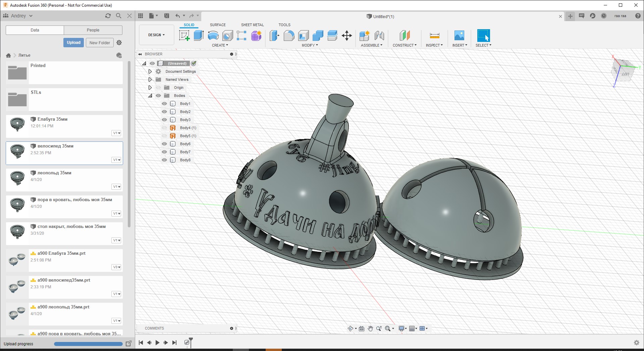Screen dimensions: 644x351
Task: Refresh the data panel
Action: pos(108,16)
